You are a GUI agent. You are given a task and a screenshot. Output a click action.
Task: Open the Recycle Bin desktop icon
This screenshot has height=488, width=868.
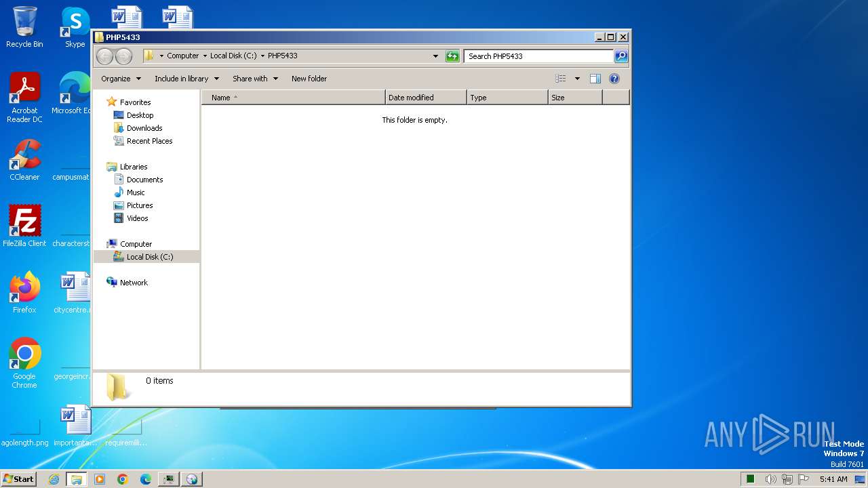pyautogui.click(x=24, y=27)
